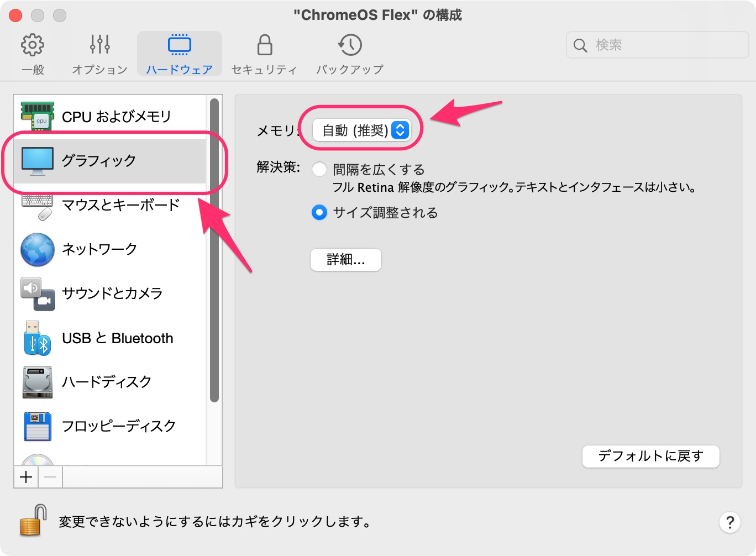Select the 間隔を広くする radio button
The width and height of the screenshot is (756, 556).
pyautogui.click(x=319, y=169)
